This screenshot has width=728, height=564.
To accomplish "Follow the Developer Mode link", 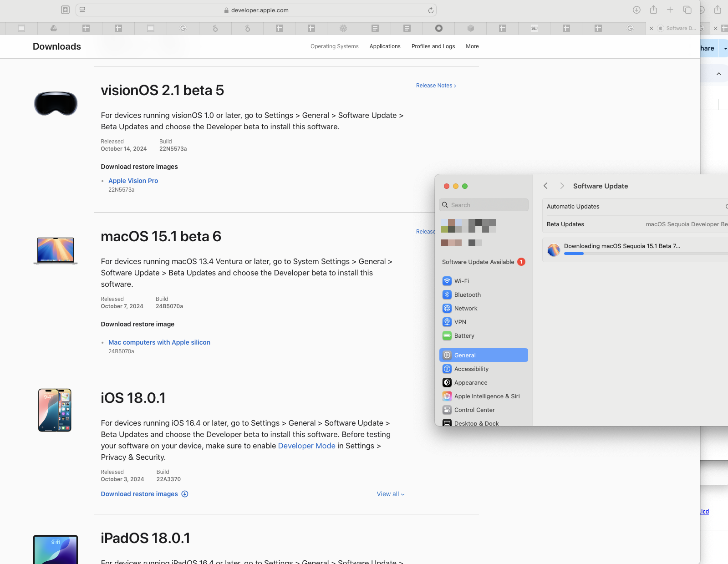I will [306, 446].
